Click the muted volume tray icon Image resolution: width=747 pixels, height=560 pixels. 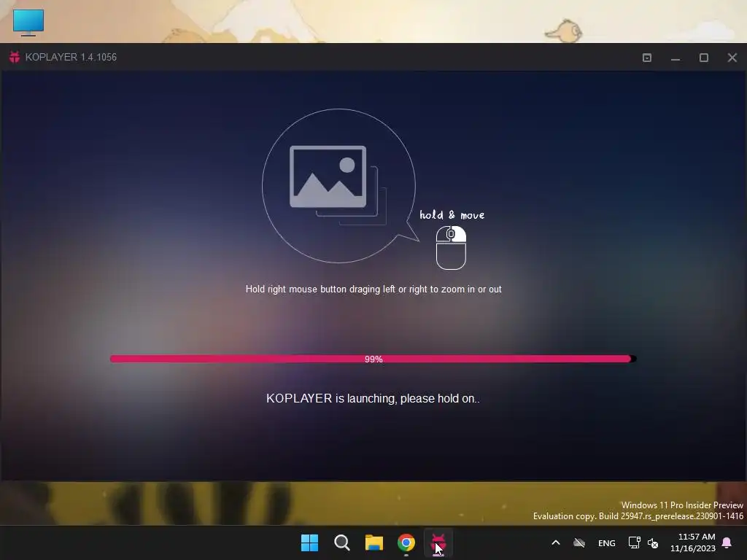click(x=653, y=542)
